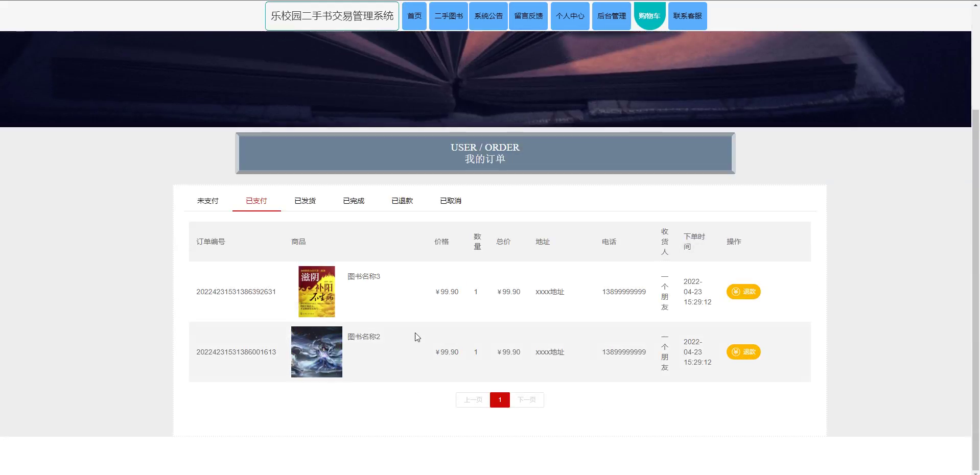Click the 操作 column header
Screen dimensions: 980x475
click(734, 242)
